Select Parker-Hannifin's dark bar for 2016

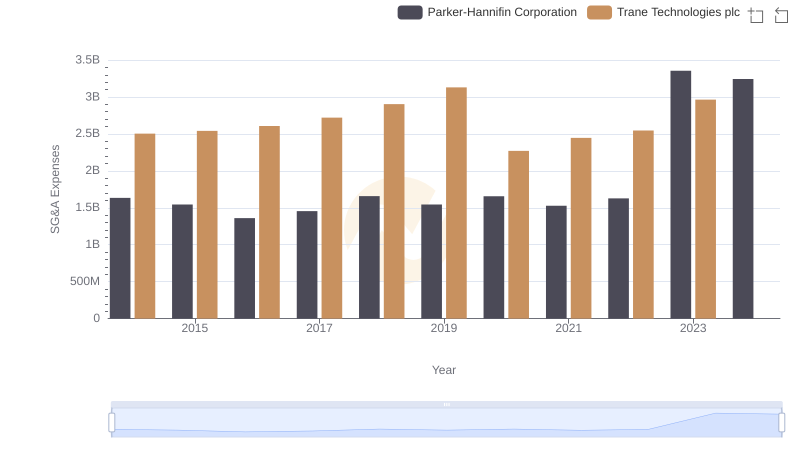(x=245, y=268)
